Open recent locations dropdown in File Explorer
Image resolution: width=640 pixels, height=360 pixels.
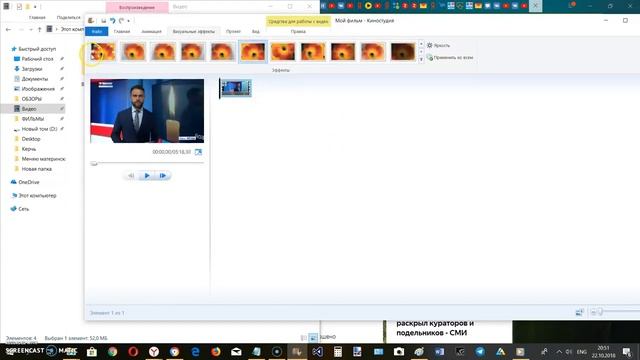[31, 29]
